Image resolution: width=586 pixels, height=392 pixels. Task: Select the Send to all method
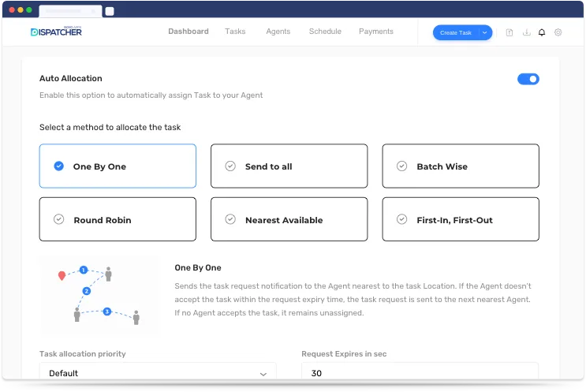coord(289,166)
